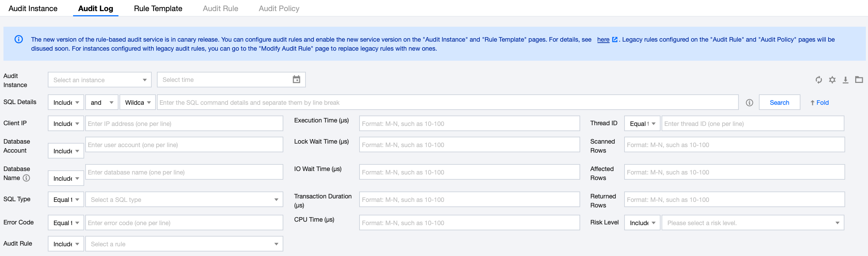The image size is (868, 256).
Task: Switch to the Audit Instance tab
Action: click(33, 8)
